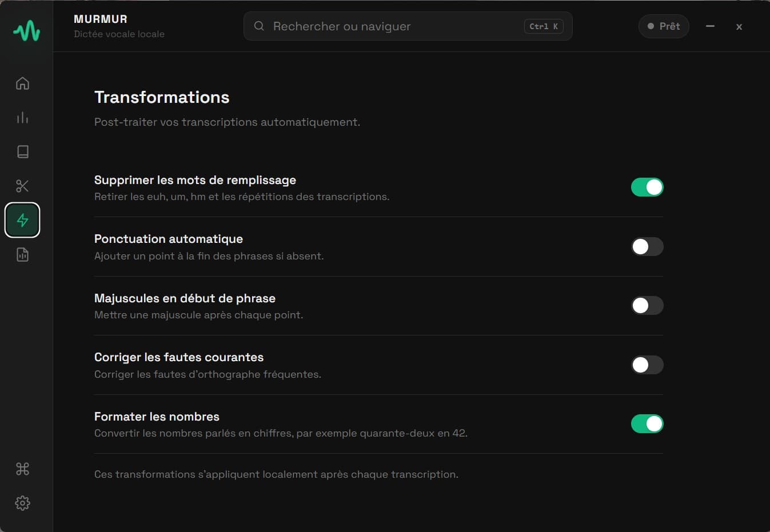Screen dimensions: 770x532
Task: Turn on Corriger les fautes courantes
Action: pos(647,365)
